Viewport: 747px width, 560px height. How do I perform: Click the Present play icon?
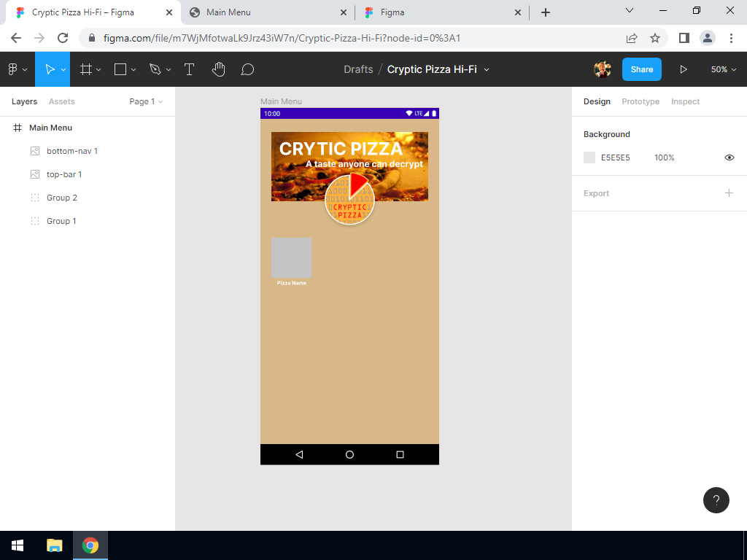(x=683, y=69)
